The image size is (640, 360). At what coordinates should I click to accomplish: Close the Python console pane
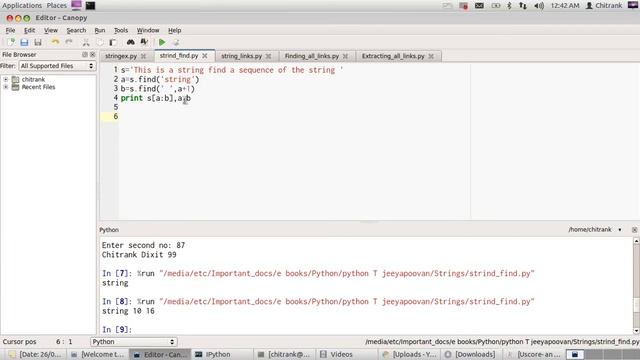634,230
